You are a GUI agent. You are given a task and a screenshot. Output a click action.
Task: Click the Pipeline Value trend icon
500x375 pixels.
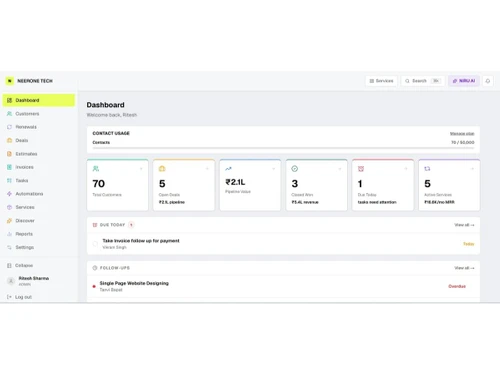(x=228, y=169)
